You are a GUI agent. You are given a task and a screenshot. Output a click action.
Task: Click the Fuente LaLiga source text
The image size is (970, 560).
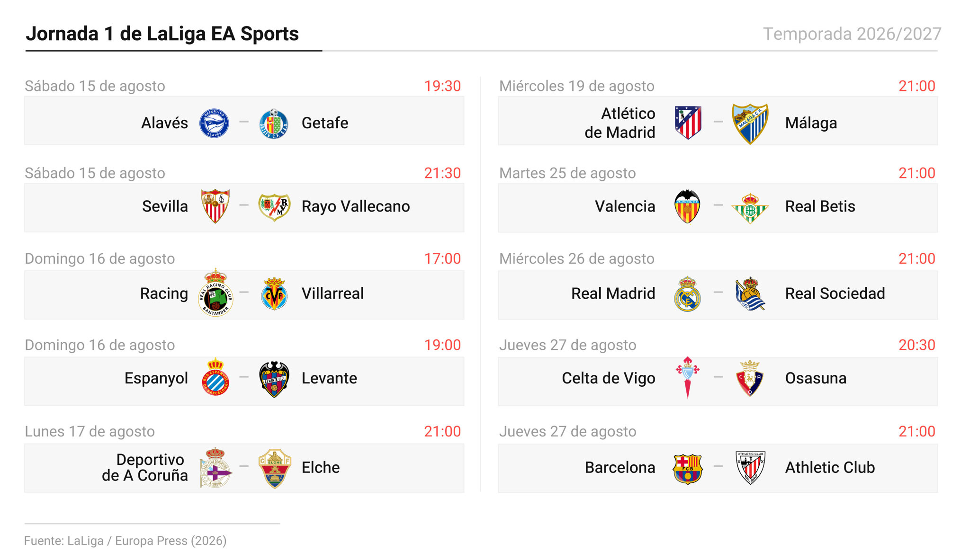tap(126, 541)
